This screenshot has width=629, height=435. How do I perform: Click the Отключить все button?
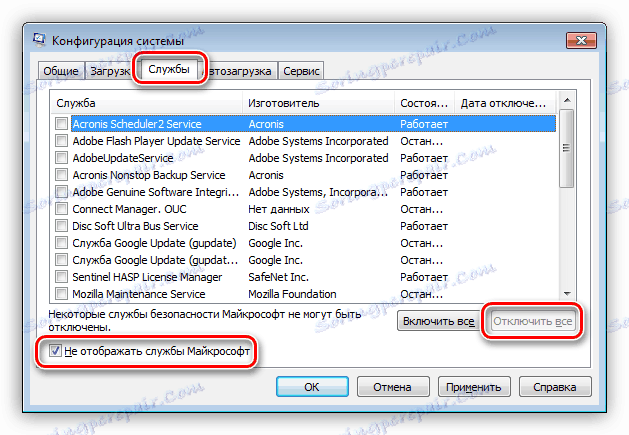pyautogui.click(x=532, y=321)
